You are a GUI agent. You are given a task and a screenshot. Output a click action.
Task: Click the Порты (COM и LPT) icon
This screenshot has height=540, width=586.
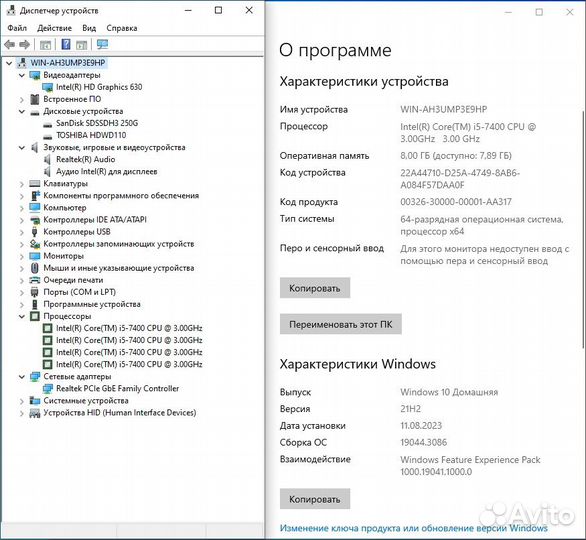tap(35, 292)
